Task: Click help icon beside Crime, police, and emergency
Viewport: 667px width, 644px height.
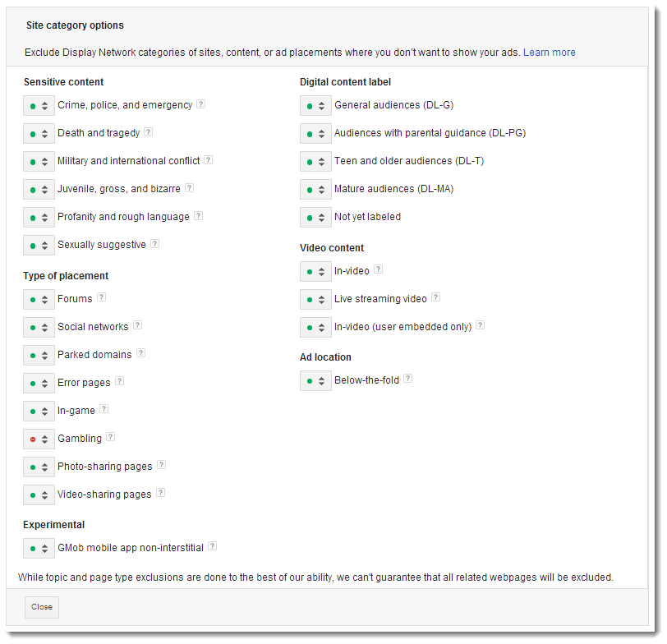Action: [201, 104]
